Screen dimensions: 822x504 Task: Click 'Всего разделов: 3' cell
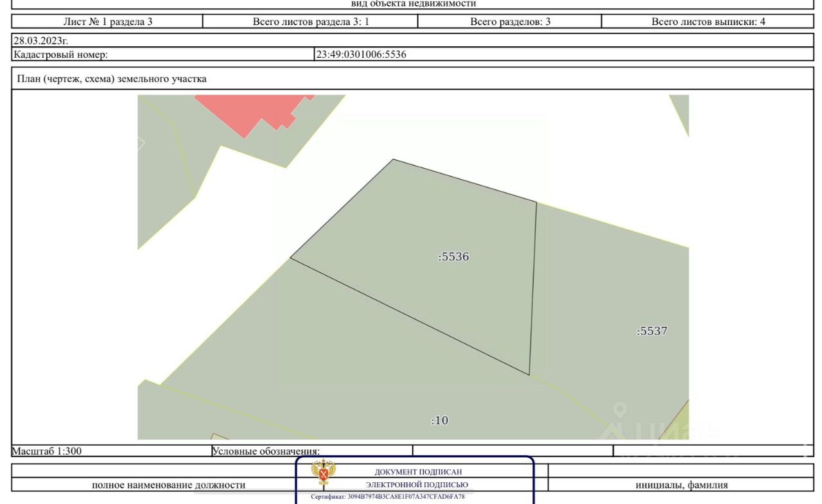coord(510,21)
